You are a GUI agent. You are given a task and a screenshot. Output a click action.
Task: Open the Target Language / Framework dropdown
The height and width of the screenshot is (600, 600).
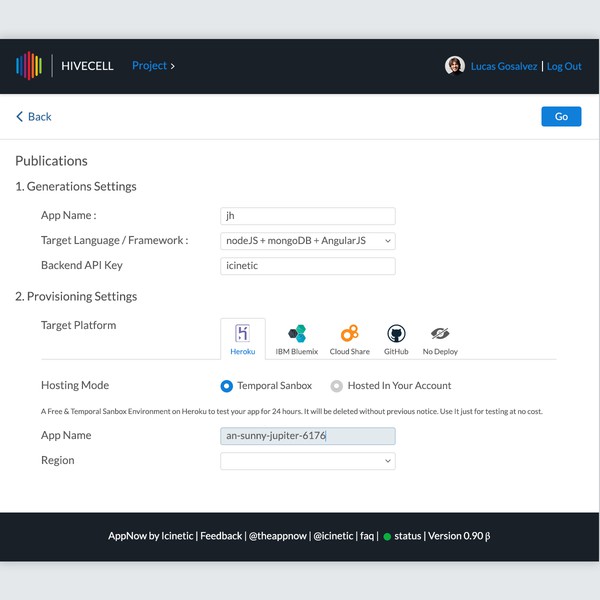pyautogui.click(x=308, y=241)
